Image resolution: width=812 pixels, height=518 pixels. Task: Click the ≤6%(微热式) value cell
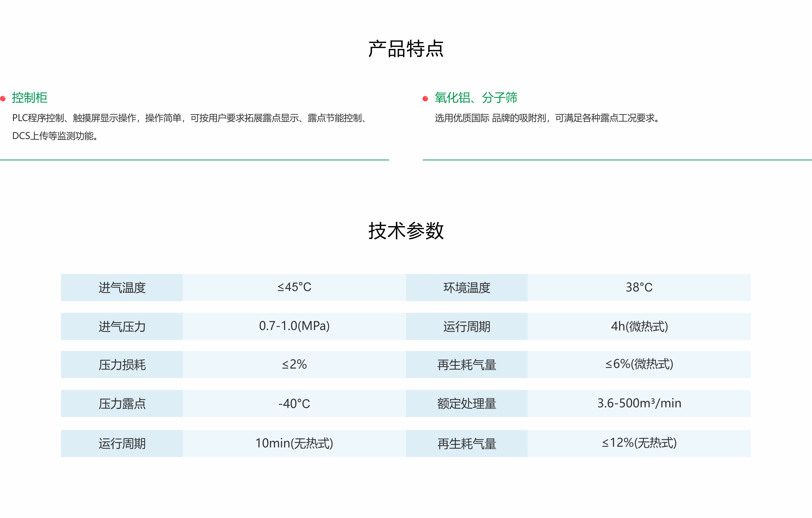tap(639, 364)
